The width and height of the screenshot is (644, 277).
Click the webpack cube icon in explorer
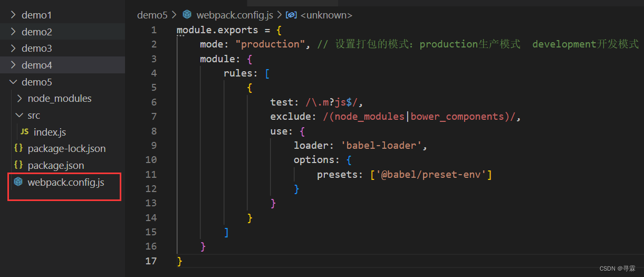[18, 182]
